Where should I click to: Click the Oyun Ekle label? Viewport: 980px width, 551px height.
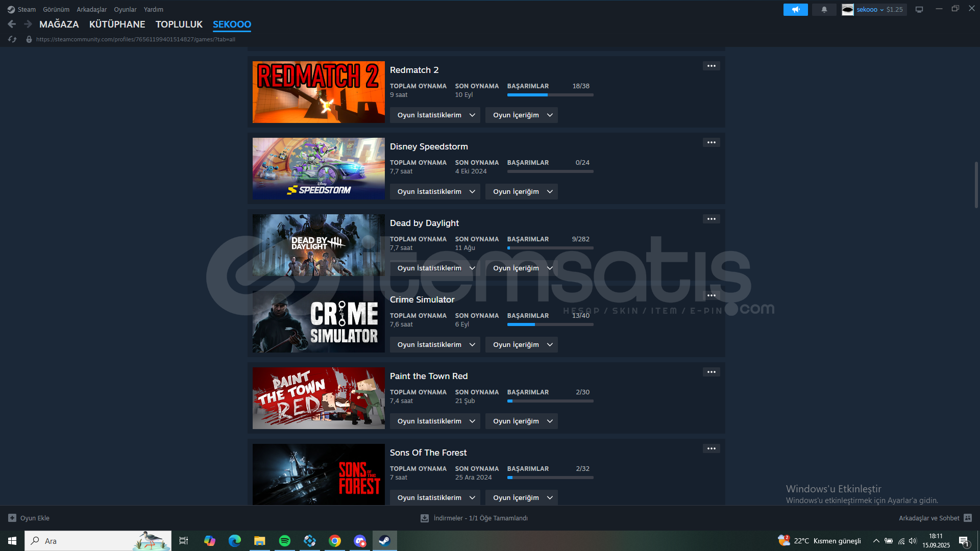click(35, 518)
